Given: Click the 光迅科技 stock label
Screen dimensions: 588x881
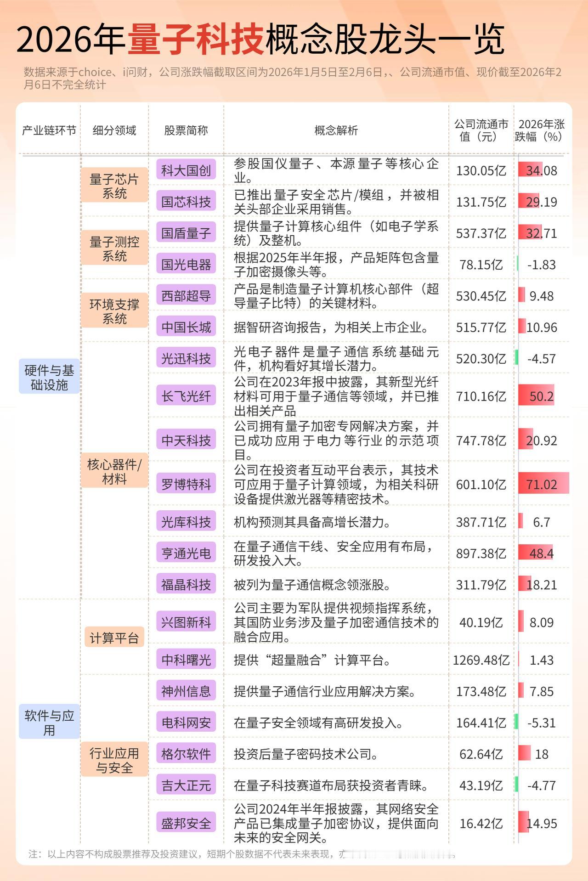Looking at the screenshot, I should click(186, 358).
